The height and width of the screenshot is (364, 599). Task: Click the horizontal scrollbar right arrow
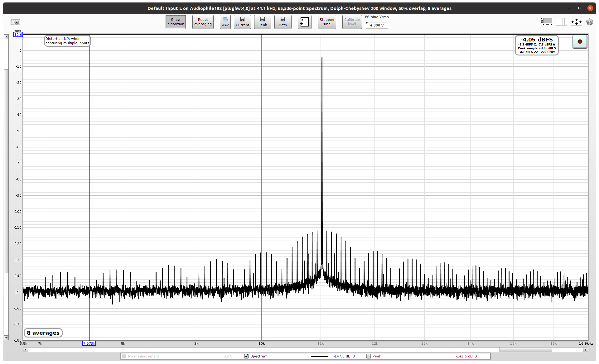coord(586,350)
